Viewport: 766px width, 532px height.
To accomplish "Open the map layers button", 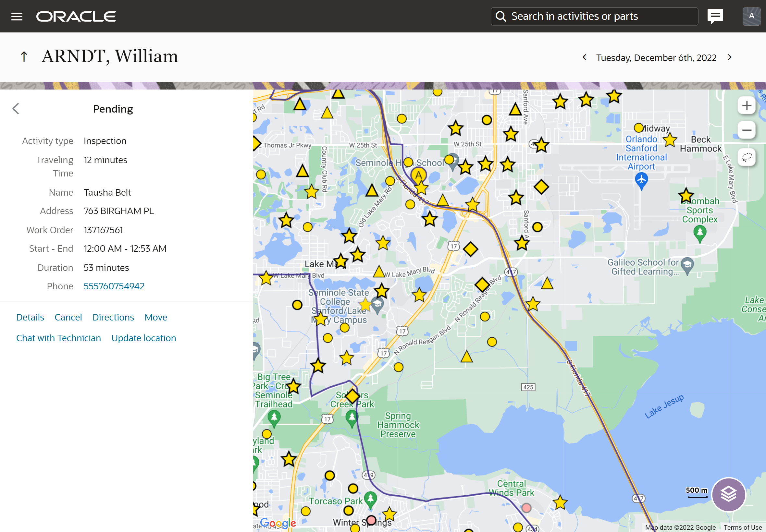I will (728, 494).
